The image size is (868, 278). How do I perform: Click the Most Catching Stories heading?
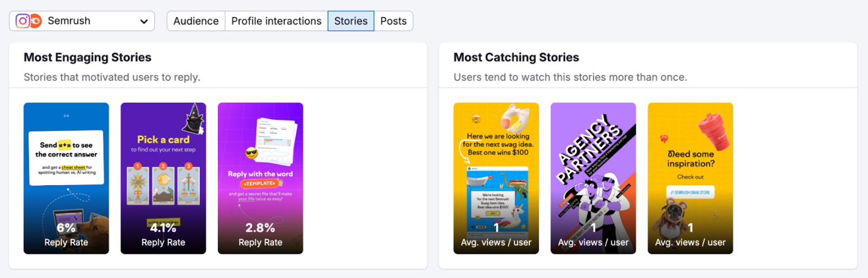(516, 57)
